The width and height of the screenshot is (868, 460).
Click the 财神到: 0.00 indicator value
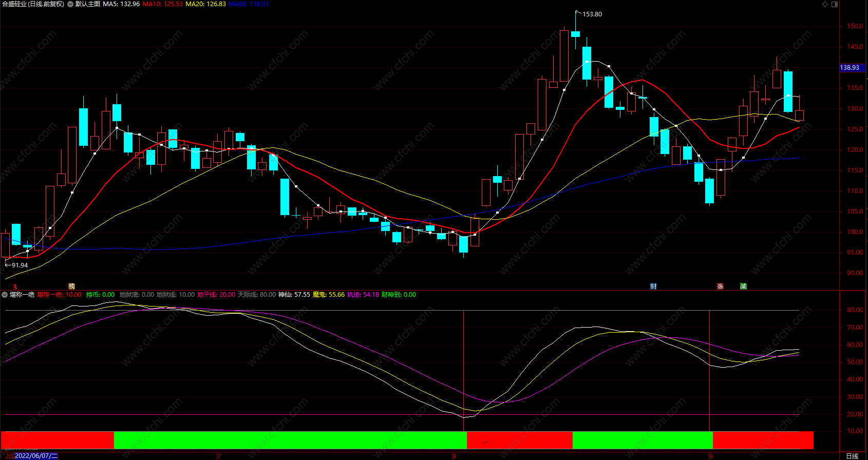[x=399, y=295]
